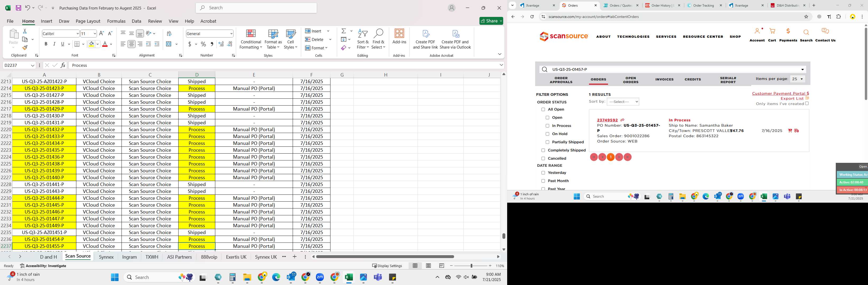Image resolution: width=868 pixels, height=285 pixels.
Task: Click Export List link
Action: click(792, 99)
